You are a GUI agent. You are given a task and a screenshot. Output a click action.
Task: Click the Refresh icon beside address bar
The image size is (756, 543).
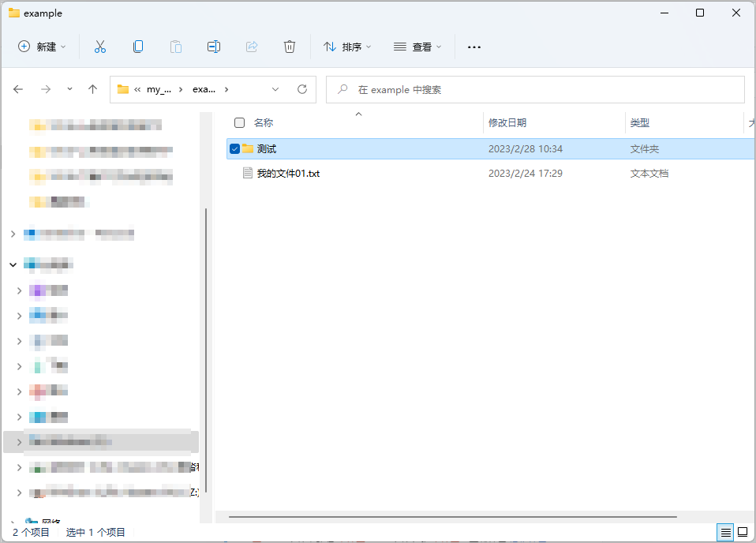coord(301,90)
